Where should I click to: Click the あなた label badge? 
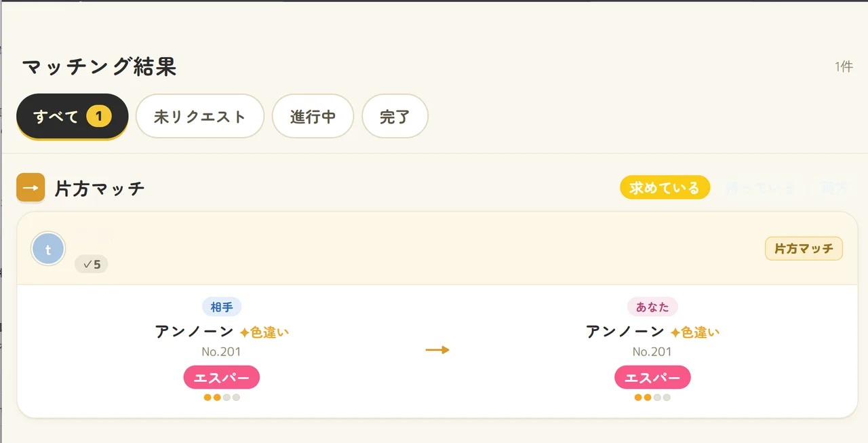click(x=652, y=307)
